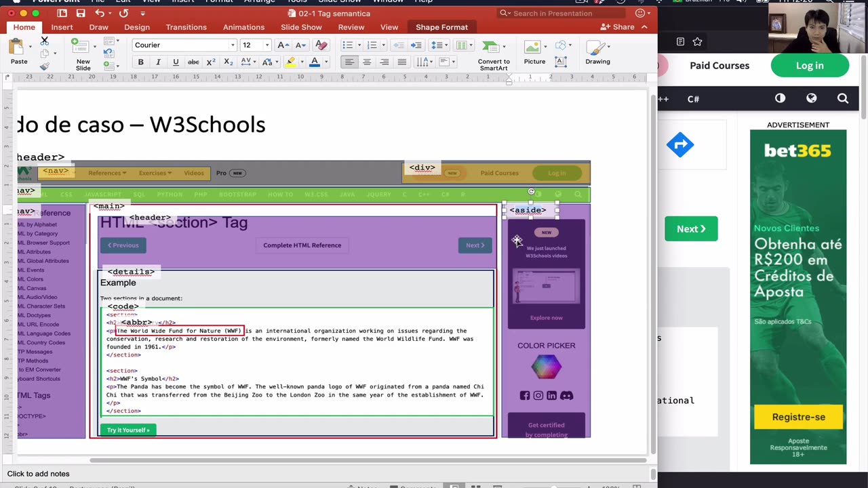The image size is (868, 488).
Task: Select align text right
Action: (384, 62)
